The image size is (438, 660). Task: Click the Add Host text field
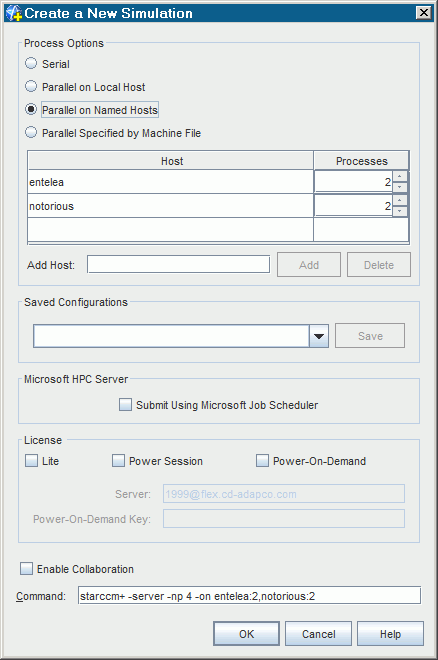coord(178,264)
